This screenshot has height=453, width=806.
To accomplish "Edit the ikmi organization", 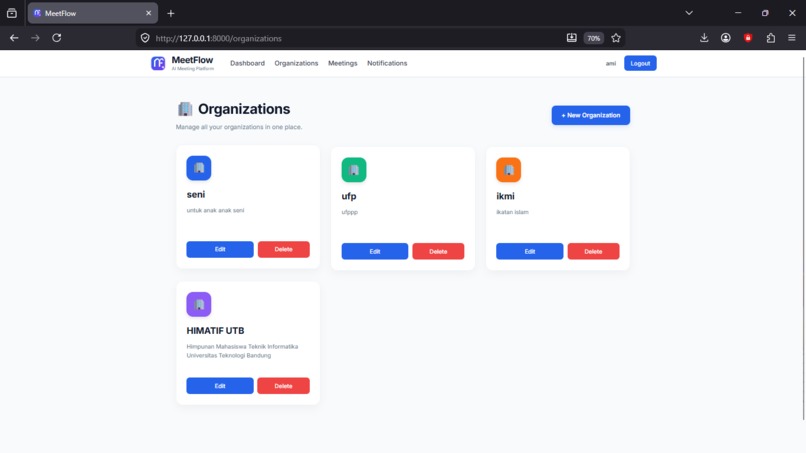I will (x=529, y=251).
